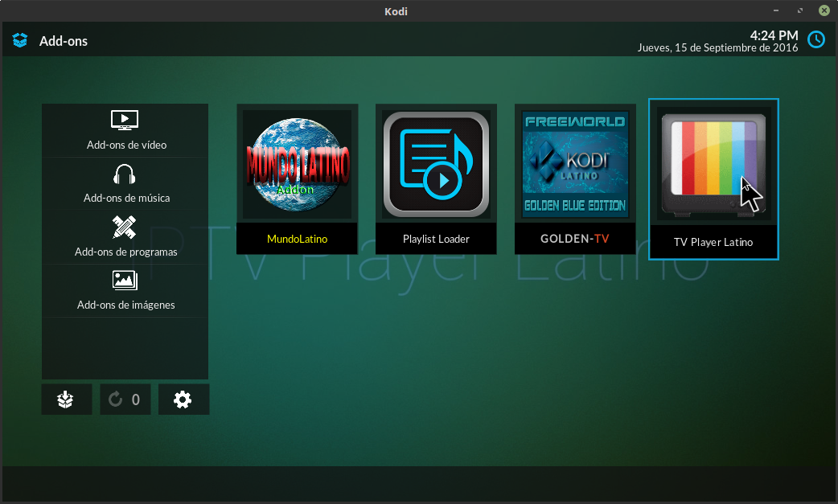The width and height of the screenshot is (838, 504).
Task: Open the MundoLatino globe thumbnail
Action: pos(297,165)
